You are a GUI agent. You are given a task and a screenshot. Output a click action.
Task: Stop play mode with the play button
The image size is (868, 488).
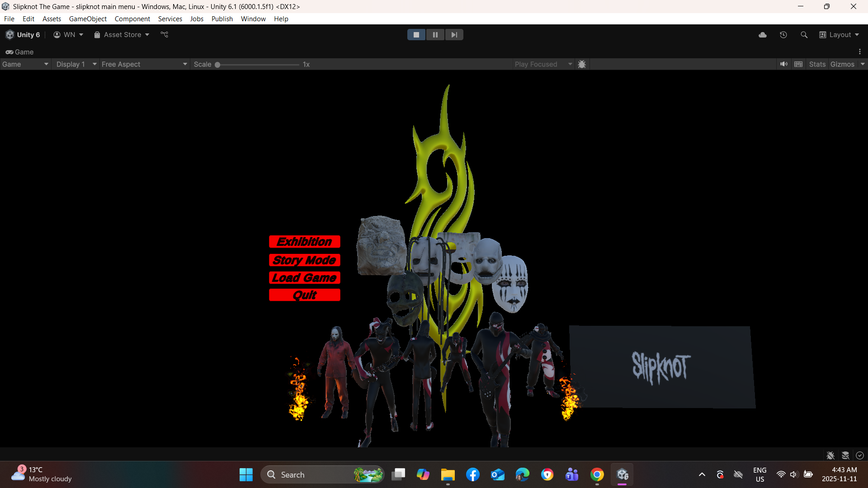[416, 35]
